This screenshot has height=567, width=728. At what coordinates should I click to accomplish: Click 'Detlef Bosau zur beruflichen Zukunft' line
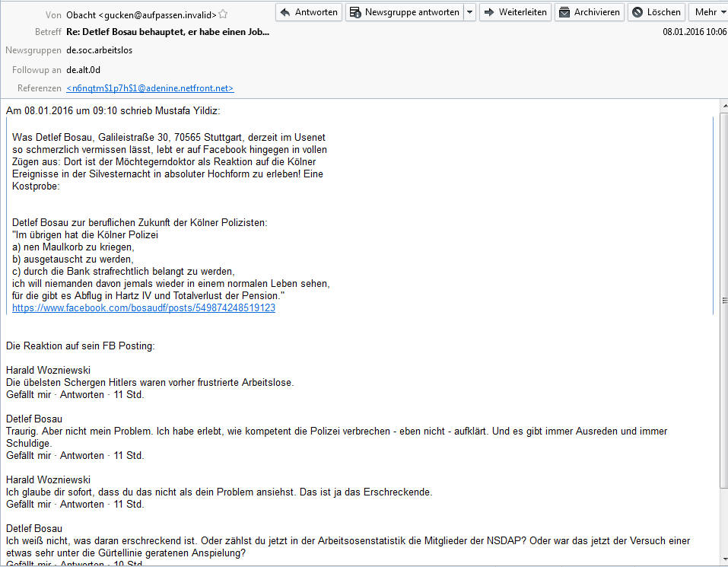coord(140,223)
